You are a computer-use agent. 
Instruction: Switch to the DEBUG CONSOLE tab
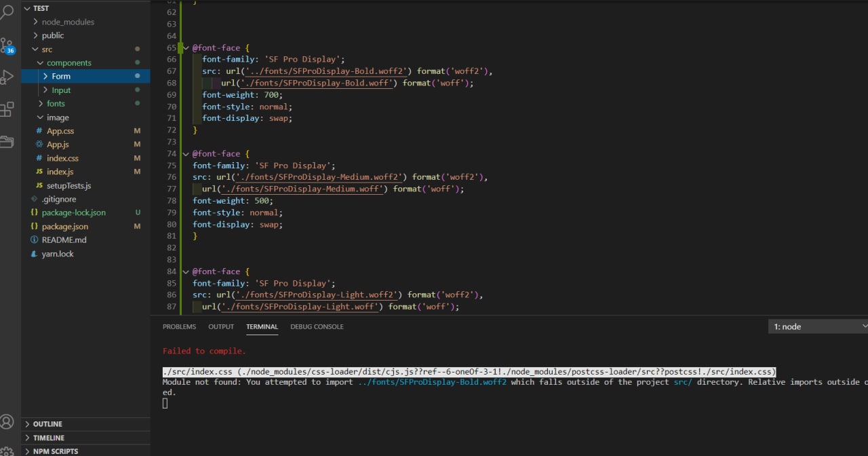click(317, 326)
